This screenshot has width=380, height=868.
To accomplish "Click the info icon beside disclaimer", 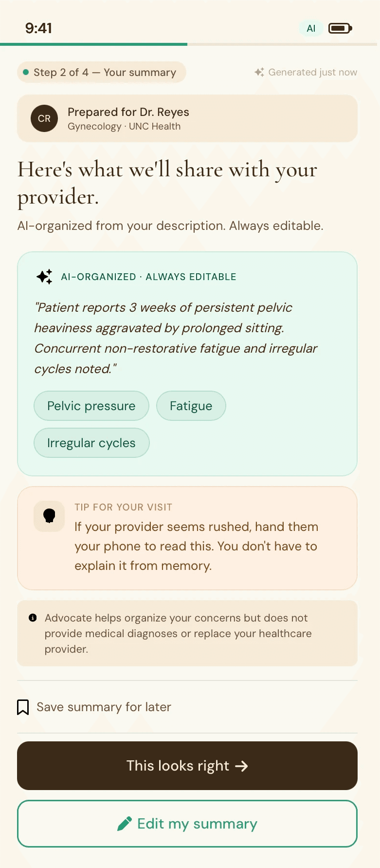I will point(33,618).
